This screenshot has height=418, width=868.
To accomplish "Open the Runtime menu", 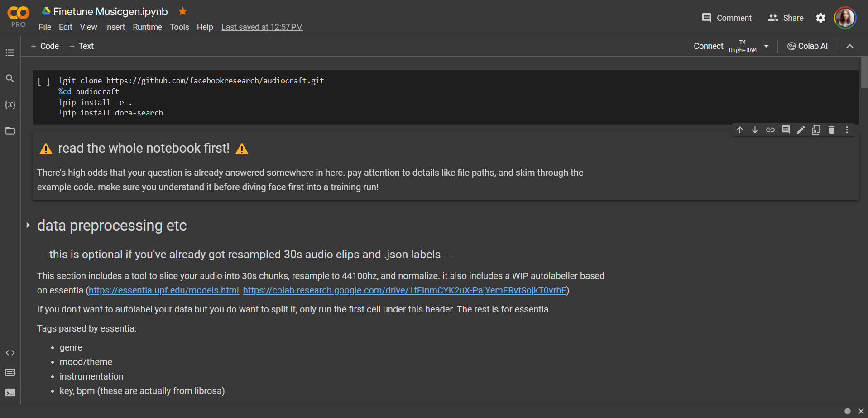I will (147, 27).
